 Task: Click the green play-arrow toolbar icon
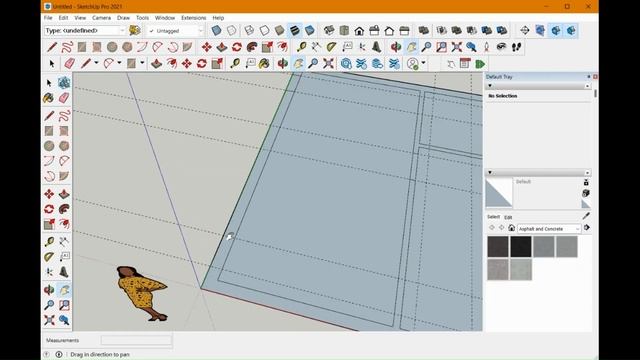(x=480, y=64)
